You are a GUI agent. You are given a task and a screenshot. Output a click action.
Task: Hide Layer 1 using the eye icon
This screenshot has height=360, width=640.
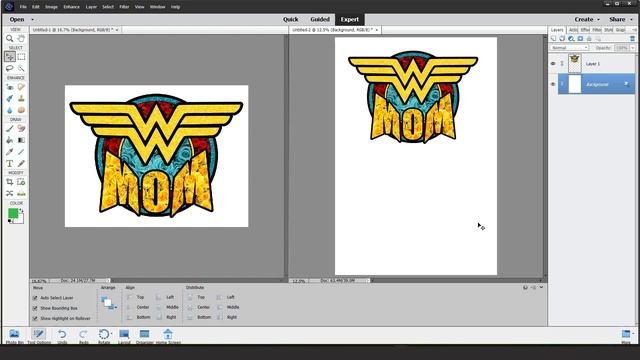pos(553,64)
